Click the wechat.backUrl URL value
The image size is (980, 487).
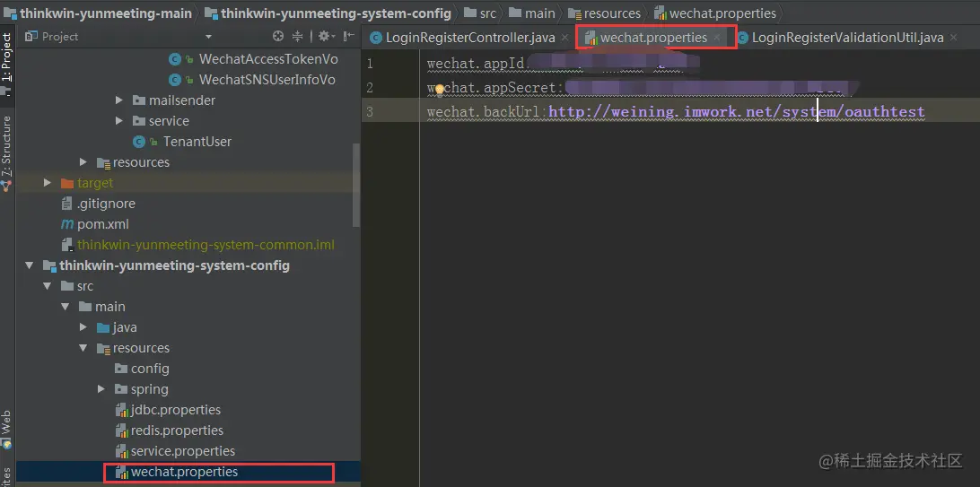click(x=736, y=112)
